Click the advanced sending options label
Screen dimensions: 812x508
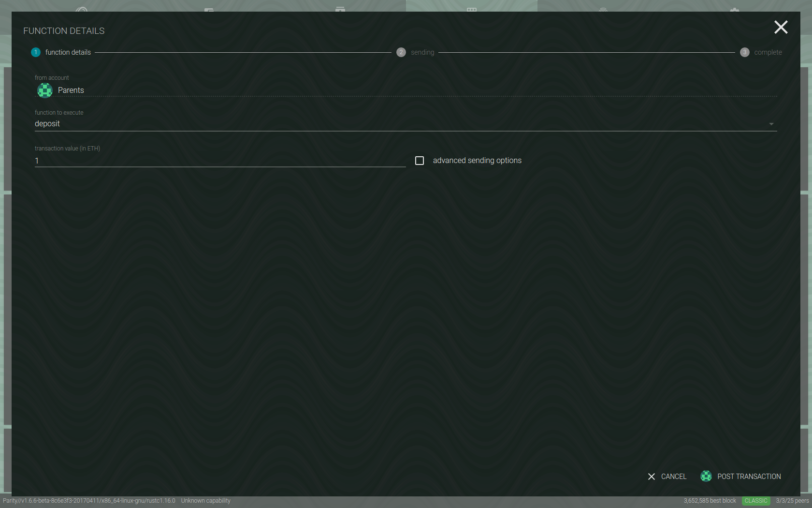coord(477,161)
